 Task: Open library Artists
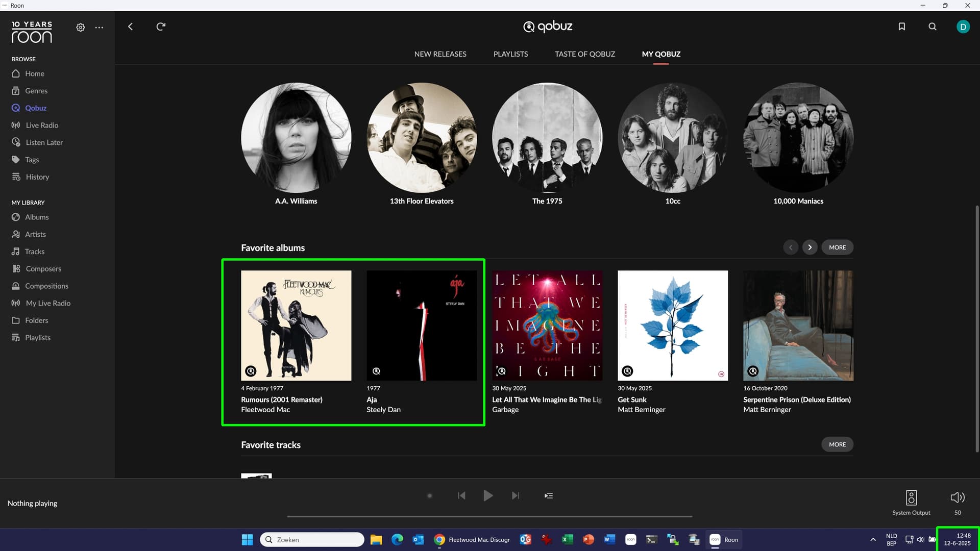(35, 235)
